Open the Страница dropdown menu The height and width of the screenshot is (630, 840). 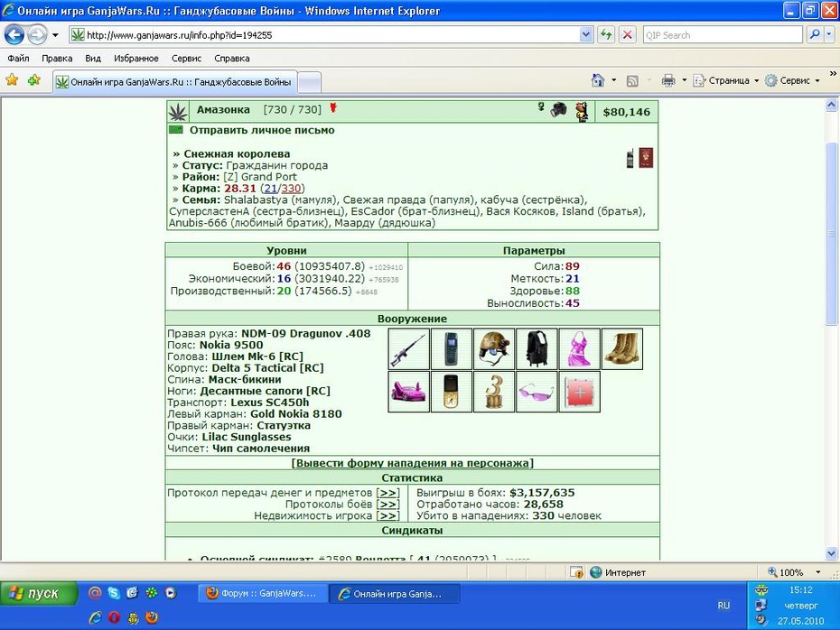(726, 81)
